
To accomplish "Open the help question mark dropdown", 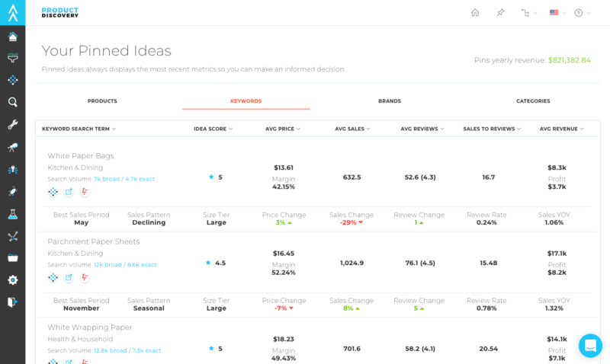I will point(582,13).
